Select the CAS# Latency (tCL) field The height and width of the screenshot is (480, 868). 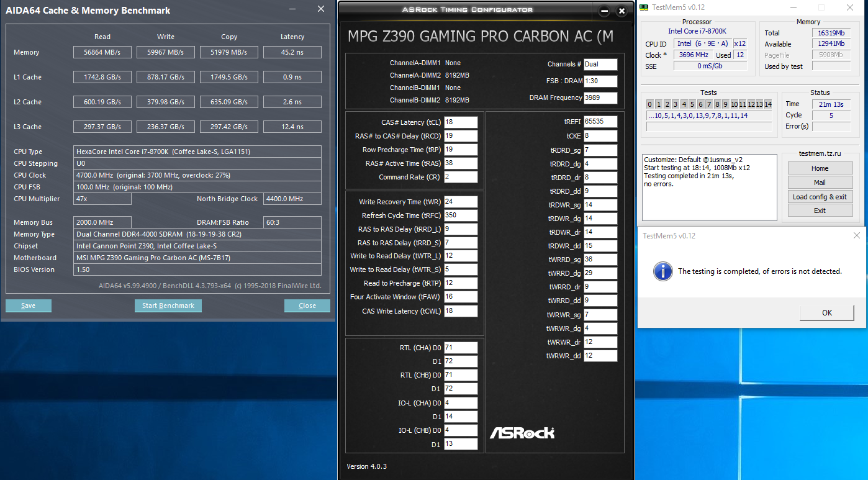pos(461,122)
